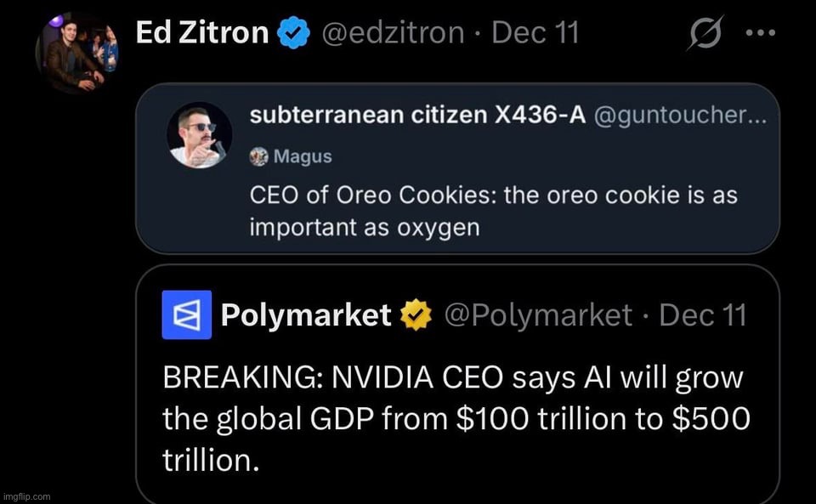Screen dimensions: 816x504
Task: Click the subterranean citizen profile picture
Action: pos(199,134)
